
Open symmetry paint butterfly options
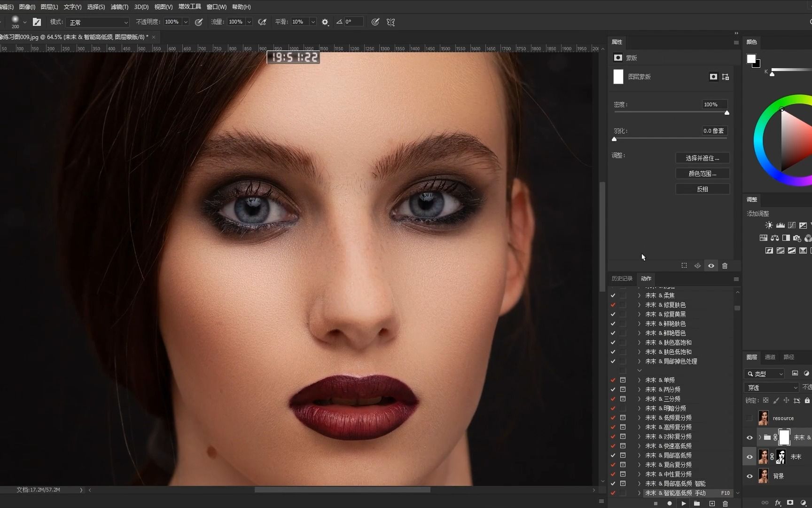[390, 22]
